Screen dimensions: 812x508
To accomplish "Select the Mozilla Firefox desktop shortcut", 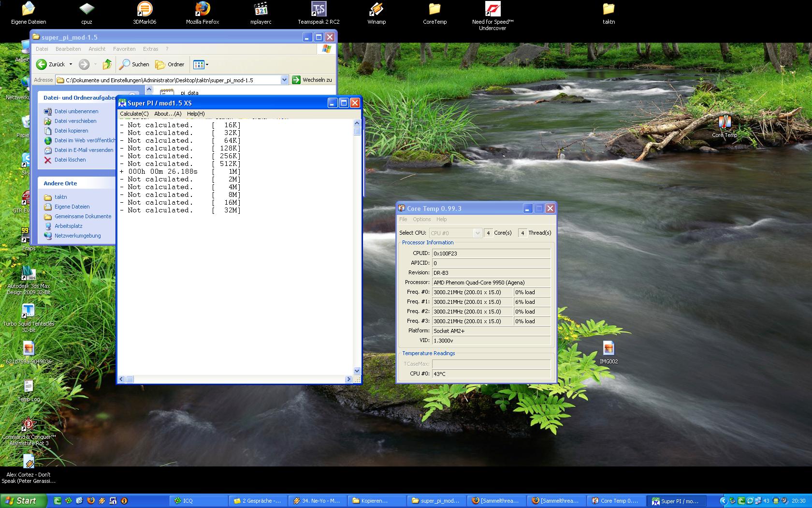I will coord(203,13).
